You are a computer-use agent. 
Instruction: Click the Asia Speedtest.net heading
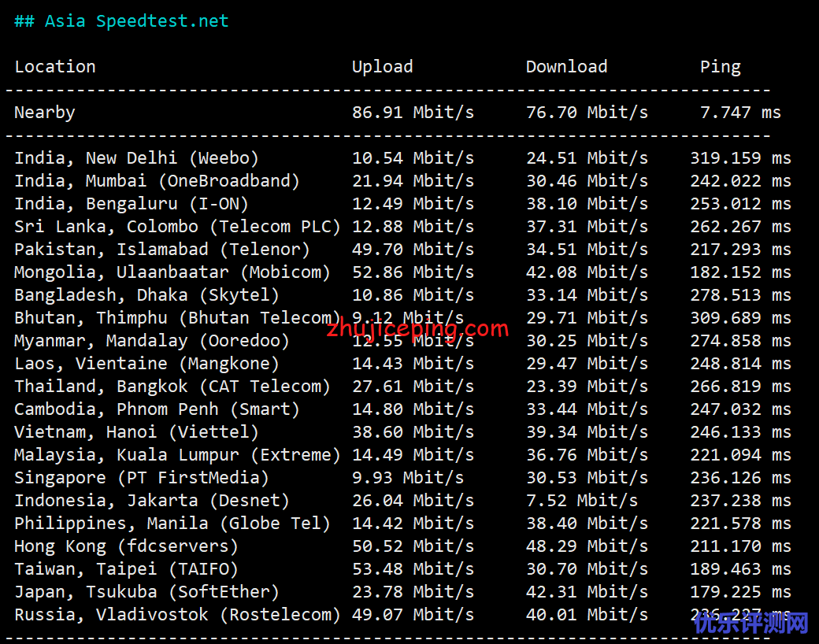[x=121, y=21]
